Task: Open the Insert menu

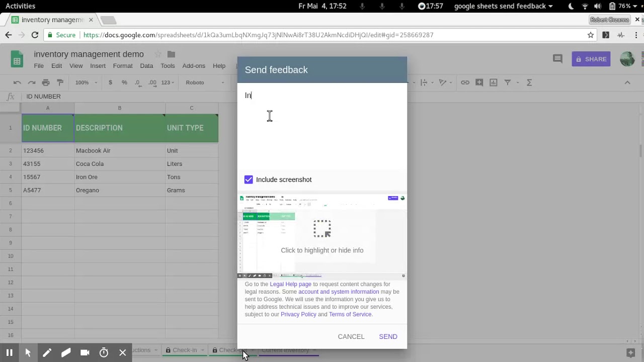Action: click(x=98, y=66)
